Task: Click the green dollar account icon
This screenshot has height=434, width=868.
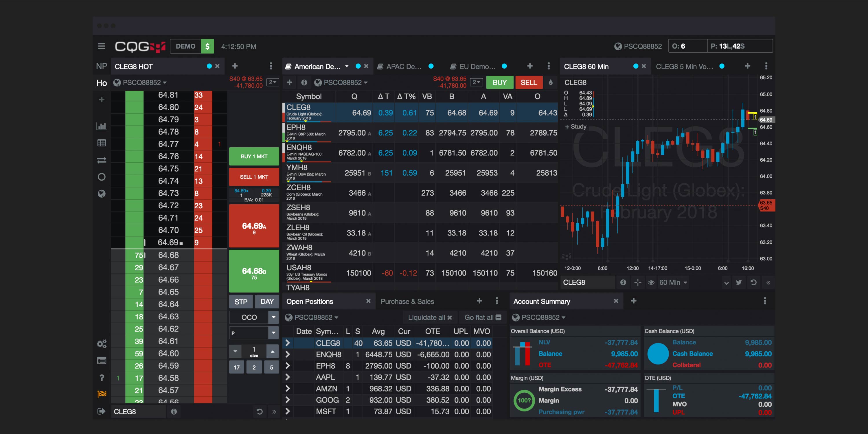Action: 207,46
